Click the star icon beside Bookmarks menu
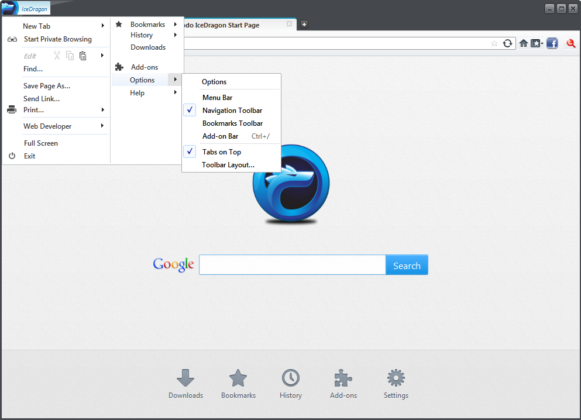581x420 pixels. 119,24
